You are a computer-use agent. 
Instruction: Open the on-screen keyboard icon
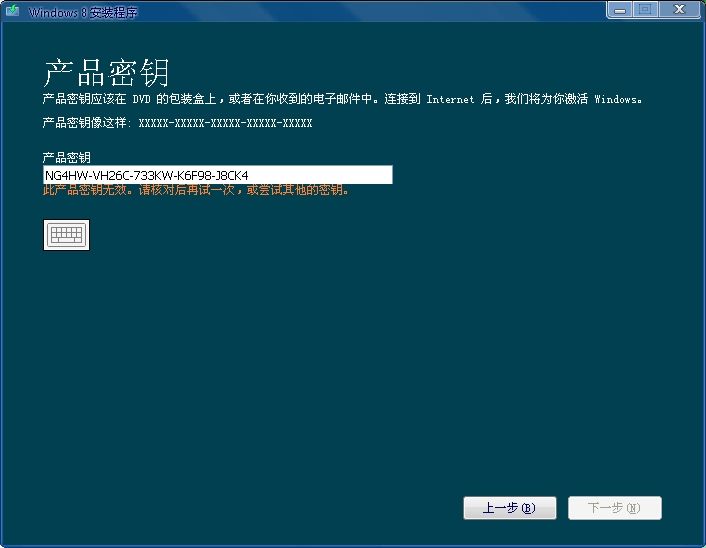click(x=66, y=235)
